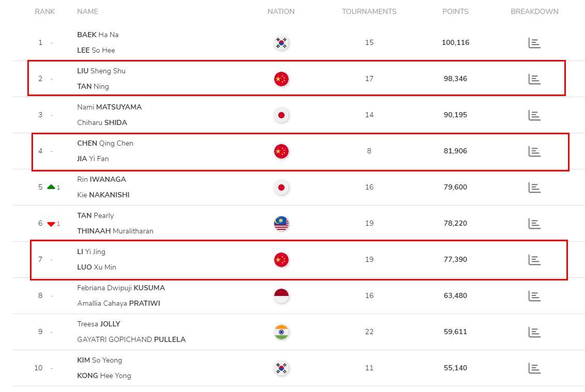The width and height of the screenshot is (585, 392).
Task: Open BAEK Ha Na player profile
Action: (98, 35)
